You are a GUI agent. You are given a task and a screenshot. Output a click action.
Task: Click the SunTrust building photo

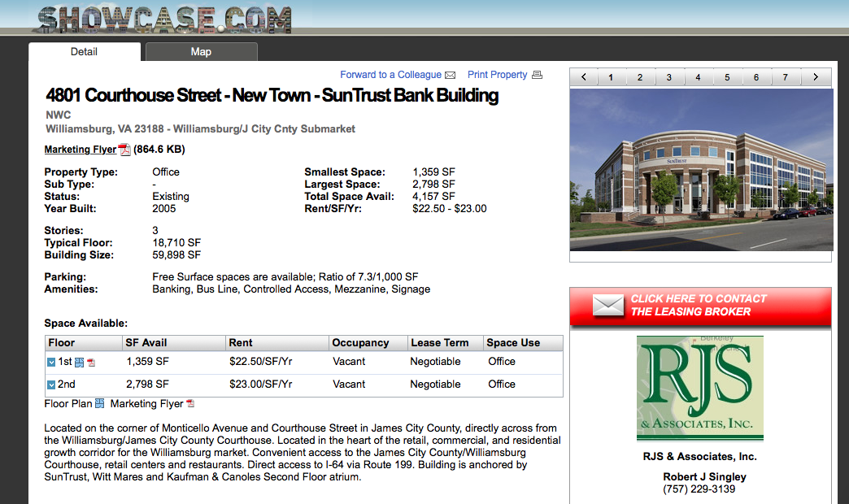(701, 169)
